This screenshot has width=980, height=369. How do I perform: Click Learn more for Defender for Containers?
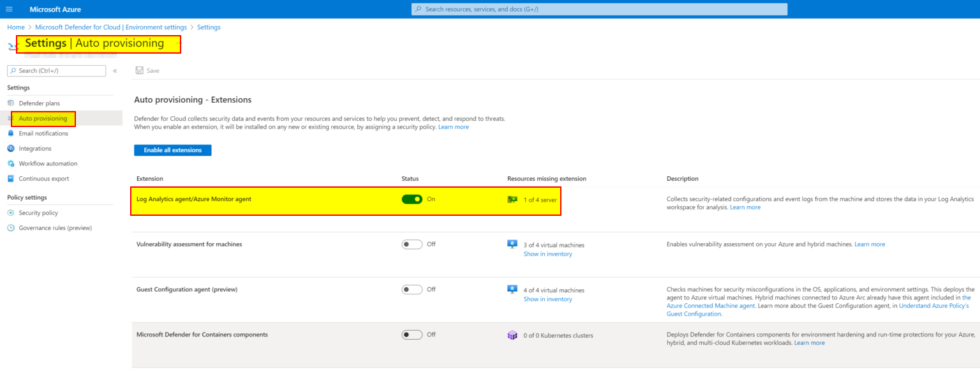pos(809,343)
